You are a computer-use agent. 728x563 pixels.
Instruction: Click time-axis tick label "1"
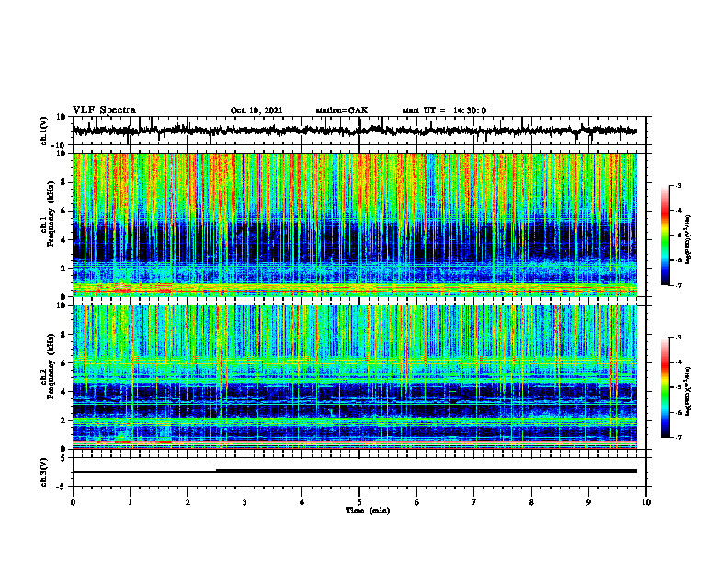(x=130, y=502)
